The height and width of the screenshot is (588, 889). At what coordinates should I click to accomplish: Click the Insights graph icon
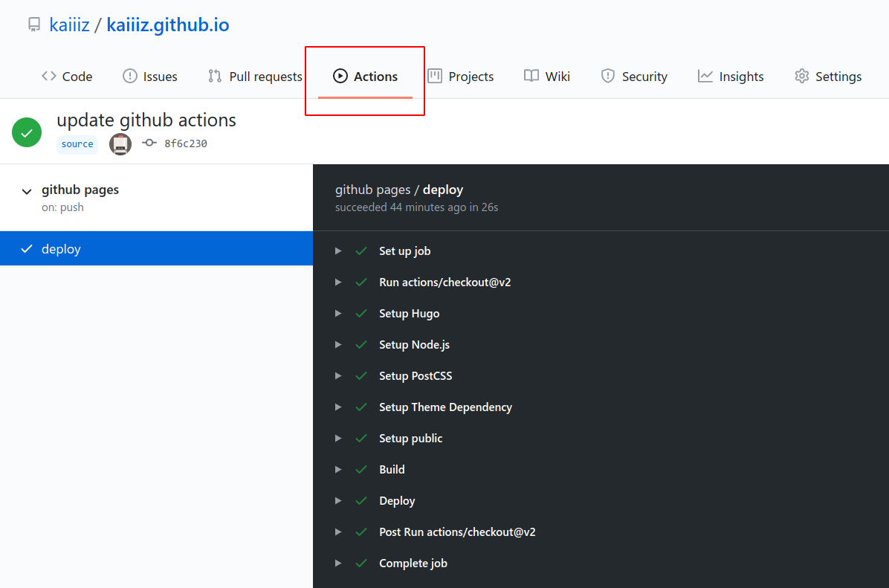coord(705,76)
